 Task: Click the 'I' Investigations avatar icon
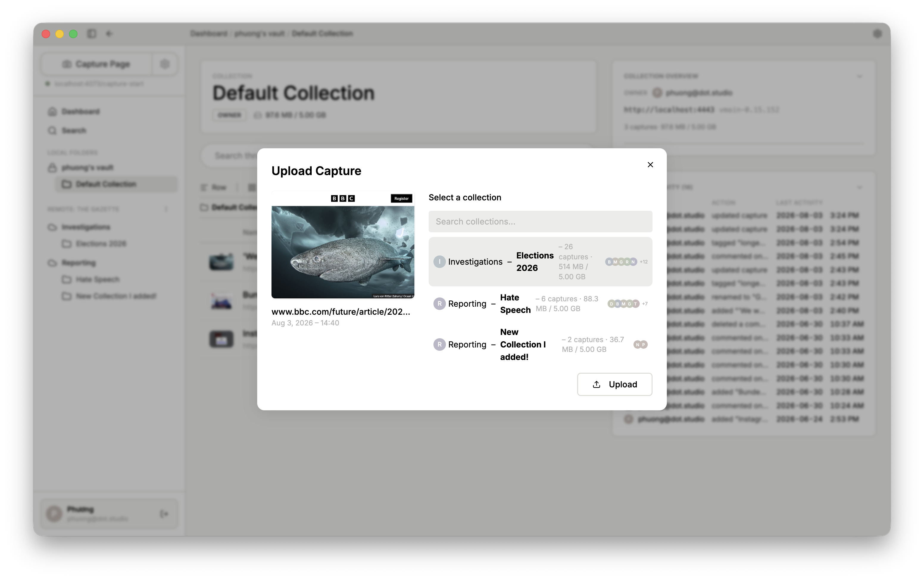439,262
